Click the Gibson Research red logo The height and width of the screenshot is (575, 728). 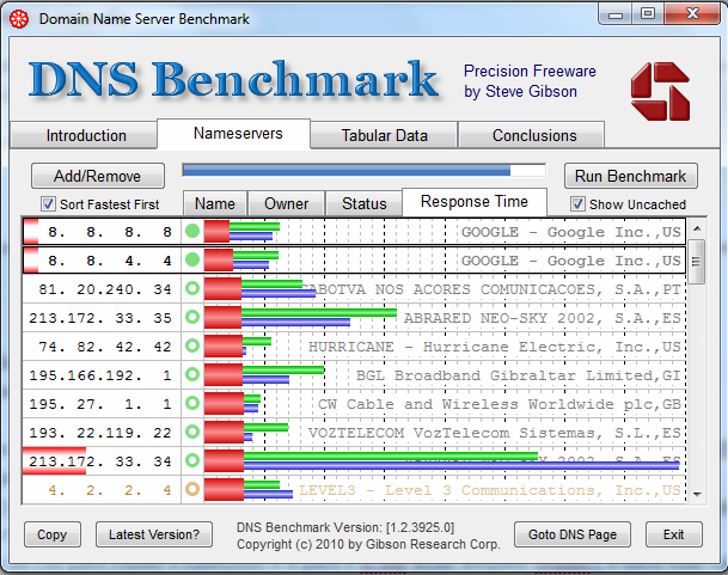point(660,91)
